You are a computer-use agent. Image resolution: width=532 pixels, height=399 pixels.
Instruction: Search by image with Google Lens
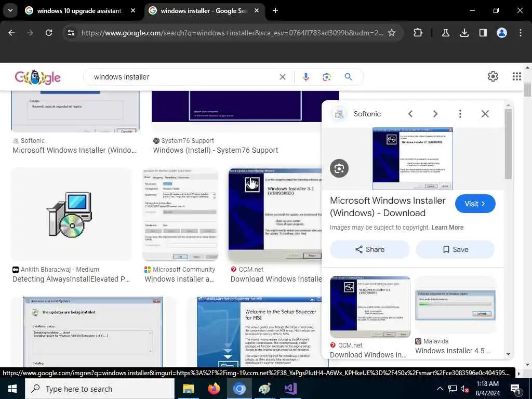tap(327, 77)
